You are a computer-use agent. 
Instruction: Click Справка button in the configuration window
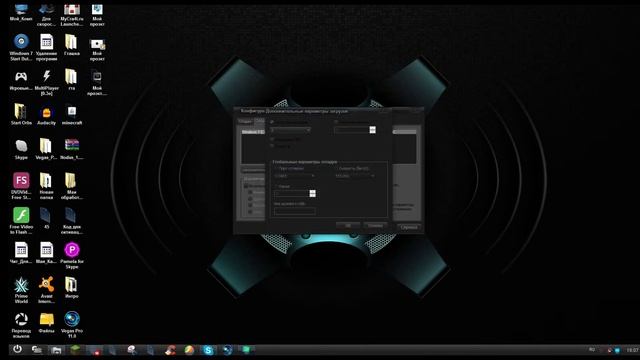click(x=409, y=227)
